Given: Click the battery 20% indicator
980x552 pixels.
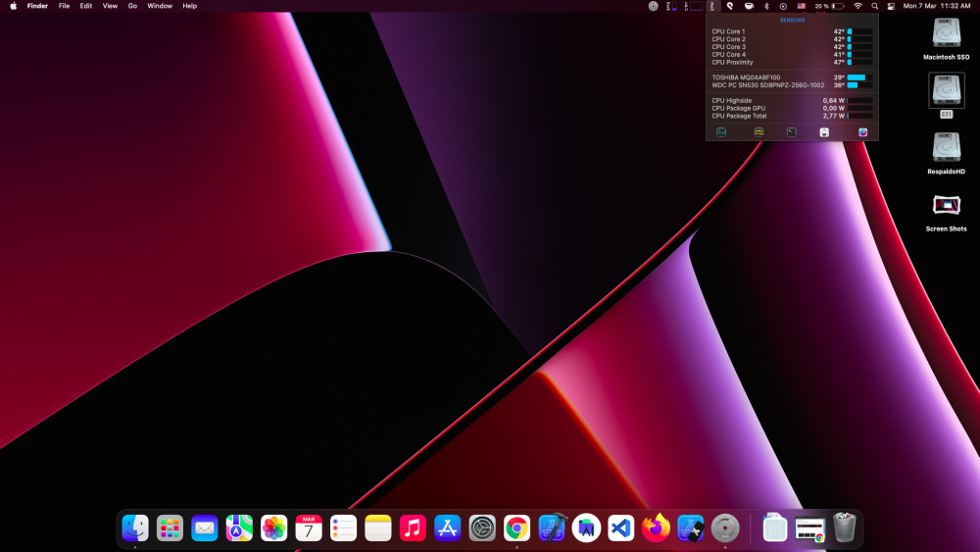Looking at the screenshot, I should tap(829, 6).
